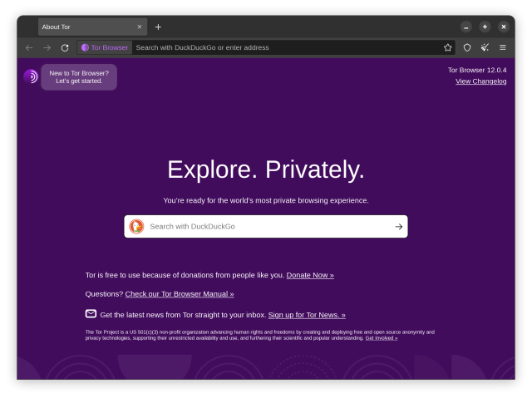This screenshot has height=398, width=532.
Task: Close the About Tor tab
Action: 140,27
